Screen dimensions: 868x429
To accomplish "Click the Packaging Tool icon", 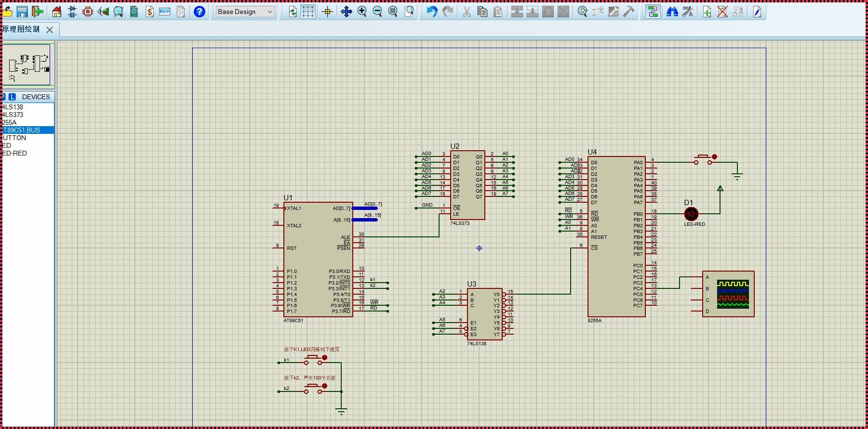I will 614,12.
